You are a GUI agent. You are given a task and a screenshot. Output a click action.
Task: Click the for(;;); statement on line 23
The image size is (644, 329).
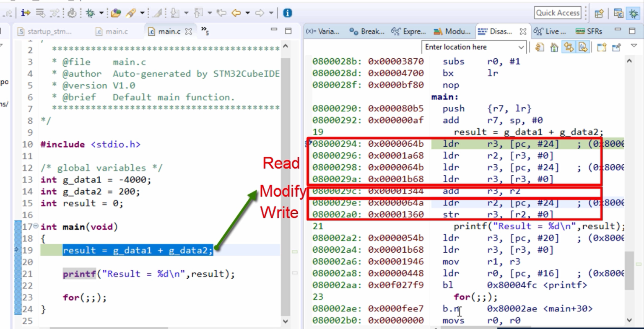pyautogui.click(x=85, y=298)
